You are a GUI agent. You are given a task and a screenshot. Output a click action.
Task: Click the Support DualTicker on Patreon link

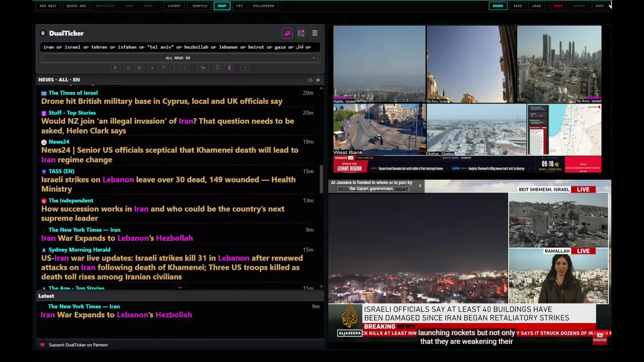pyautogui.click(x=78, y=345)
